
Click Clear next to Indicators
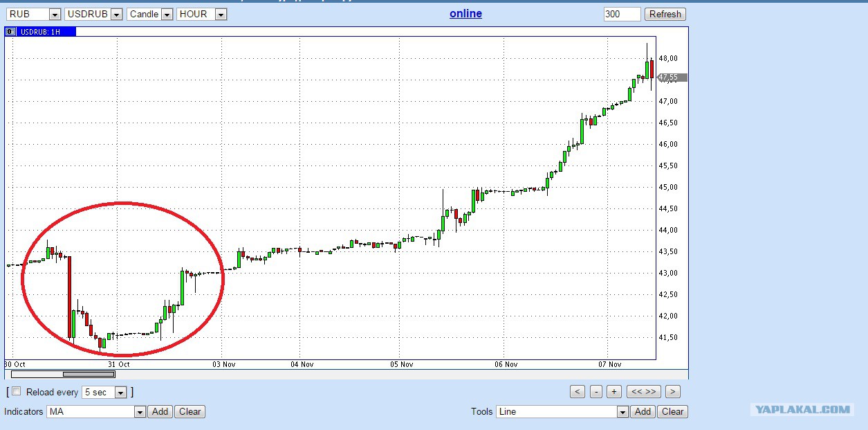190,411
